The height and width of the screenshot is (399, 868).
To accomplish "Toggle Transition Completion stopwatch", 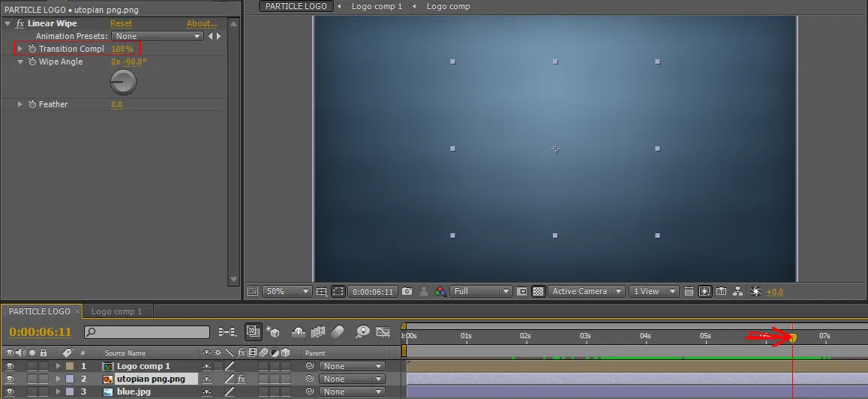I will click(x=32, y=49).
